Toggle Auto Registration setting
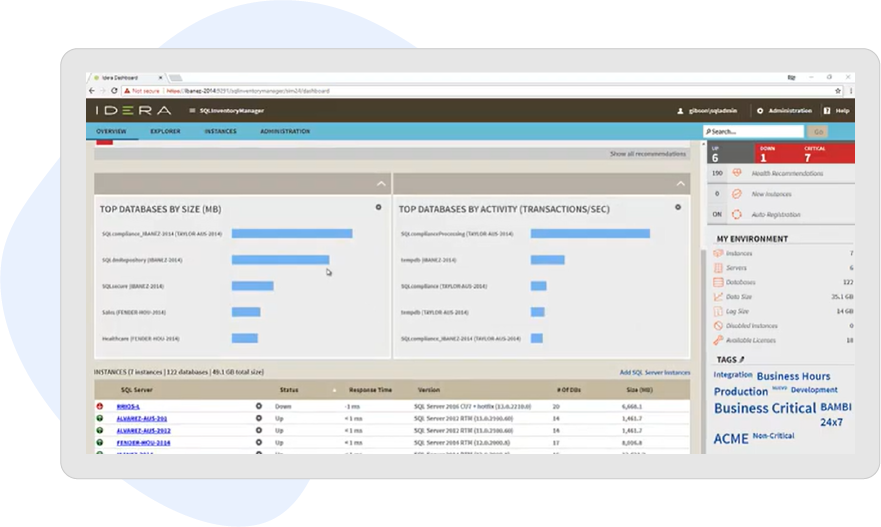Screen dimensions: 881x527 pyautogui.click(x=737, y=214)
